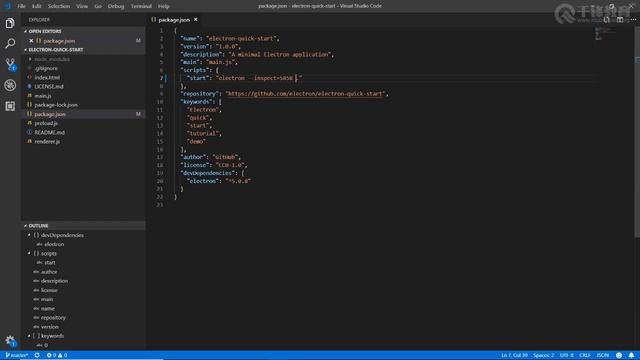Open the Help menu
This screenshot has width=640, height=360.
pos(164,6)
